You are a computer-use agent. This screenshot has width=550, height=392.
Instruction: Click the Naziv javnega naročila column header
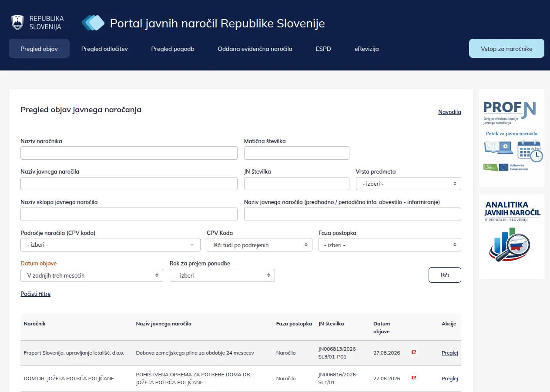(x=164, y=324)
